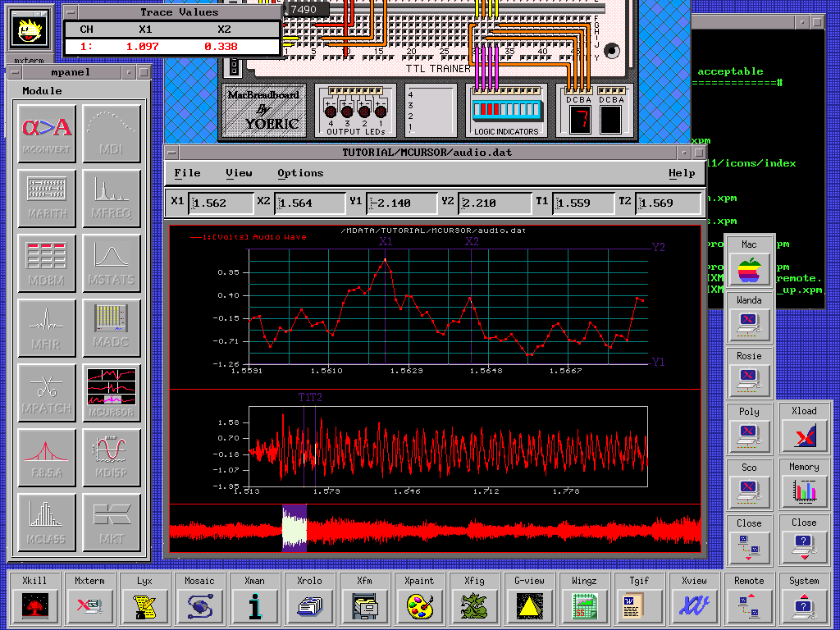Click the Y2 value field showing 2.210

(495, 203)
